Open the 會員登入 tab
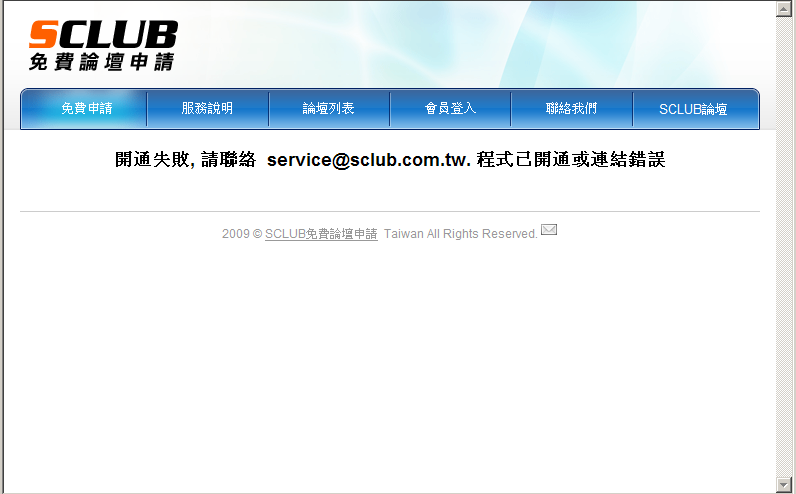Viewport: 796px width, 494px height. click(450, 108)
